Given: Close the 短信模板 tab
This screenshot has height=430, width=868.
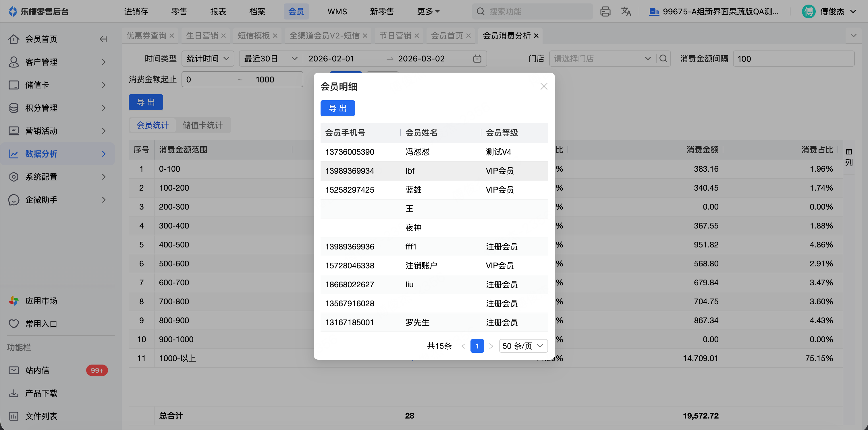Looking at the screenshot, I should (x=275, y=36).
